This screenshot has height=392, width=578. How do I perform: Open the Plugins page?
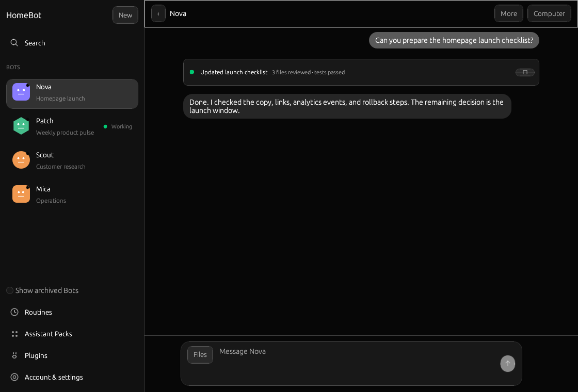[72, 355]
